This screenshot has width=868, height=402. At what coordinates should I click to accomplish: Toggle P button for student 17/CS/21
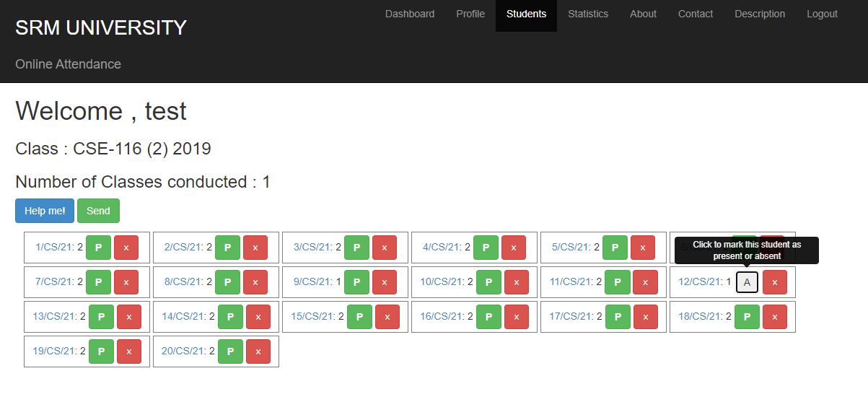618,317
